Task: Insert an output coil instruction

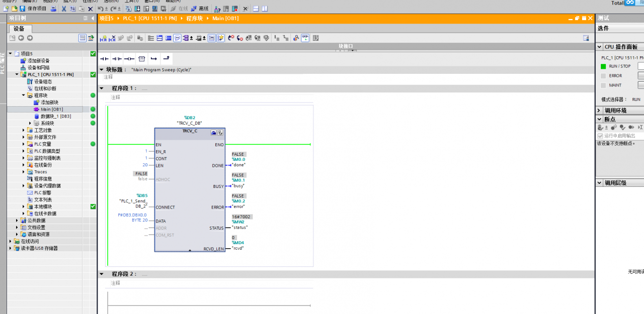Action: click(x=129, y=59)
